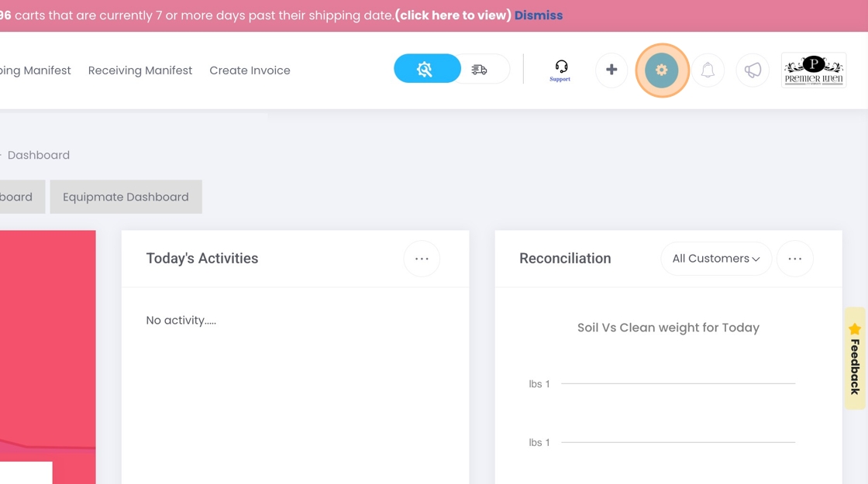Open the Feedback side tab
Screen dimensions: 868x484
click(855, 359)
